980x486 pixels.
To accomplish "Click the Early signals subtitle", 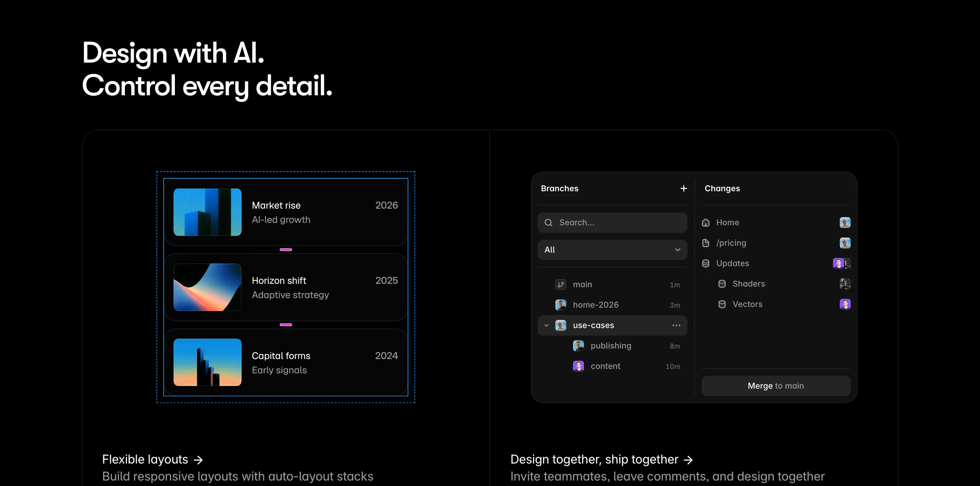I will (279, 370).
